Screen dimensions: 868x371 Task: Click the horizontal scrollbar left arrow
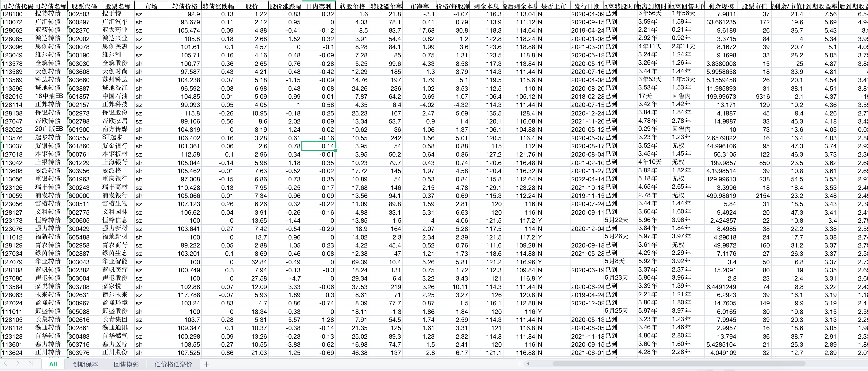click(528, 363)
